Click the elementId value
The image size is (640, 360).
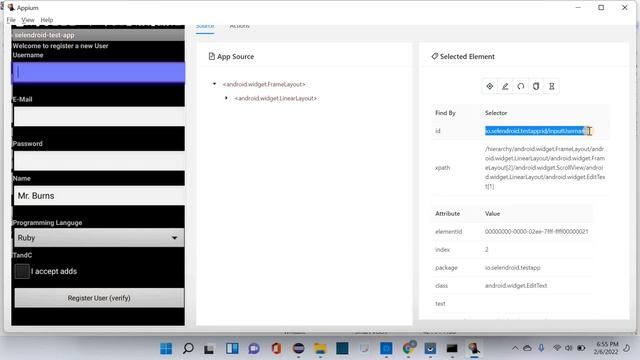[536, 231]
